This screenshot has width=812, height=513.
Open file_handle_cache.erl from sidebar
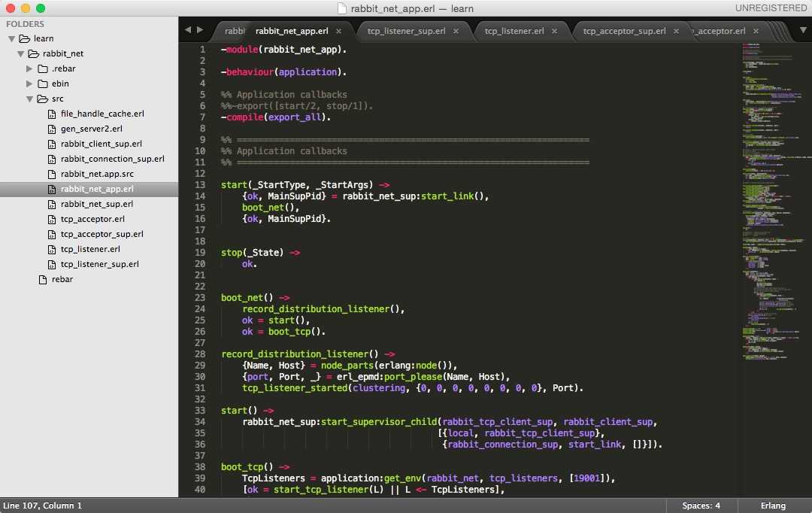click(102, 114)
